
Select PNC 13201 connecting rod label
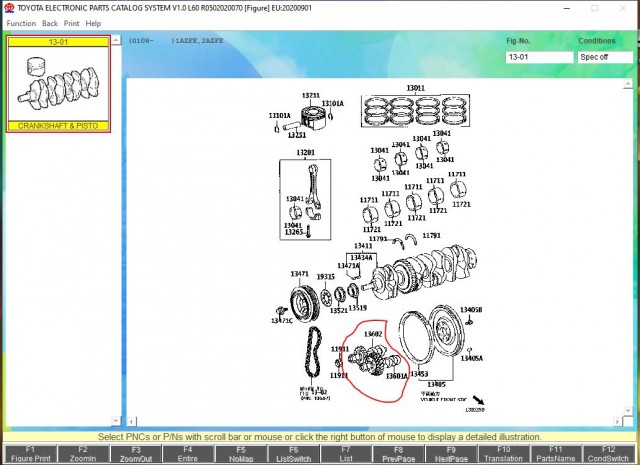305,153
